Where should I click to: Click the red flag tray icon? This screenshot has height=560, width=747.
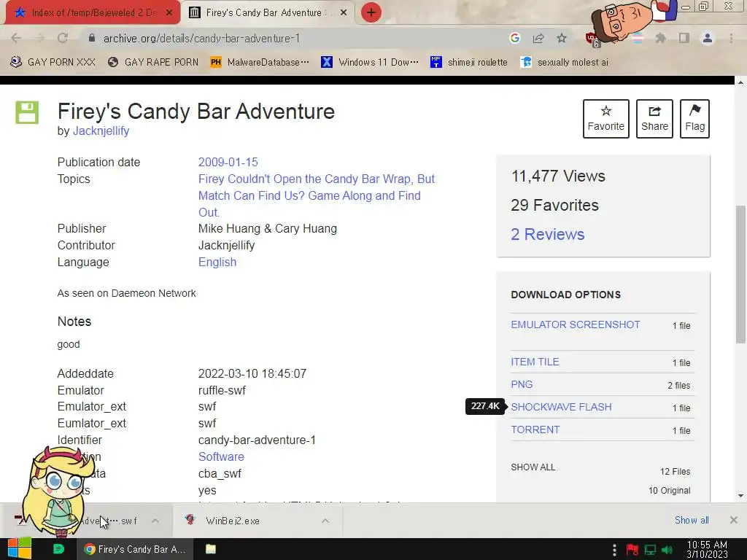(632, 550)
